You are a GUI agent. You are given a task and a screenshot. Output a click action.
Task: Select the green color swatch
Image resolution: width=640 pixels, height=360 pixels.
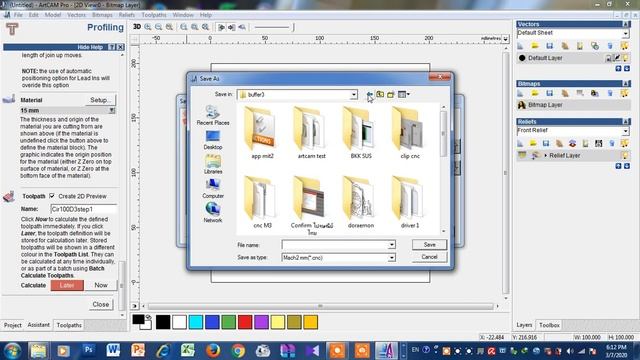coord(229,322)
